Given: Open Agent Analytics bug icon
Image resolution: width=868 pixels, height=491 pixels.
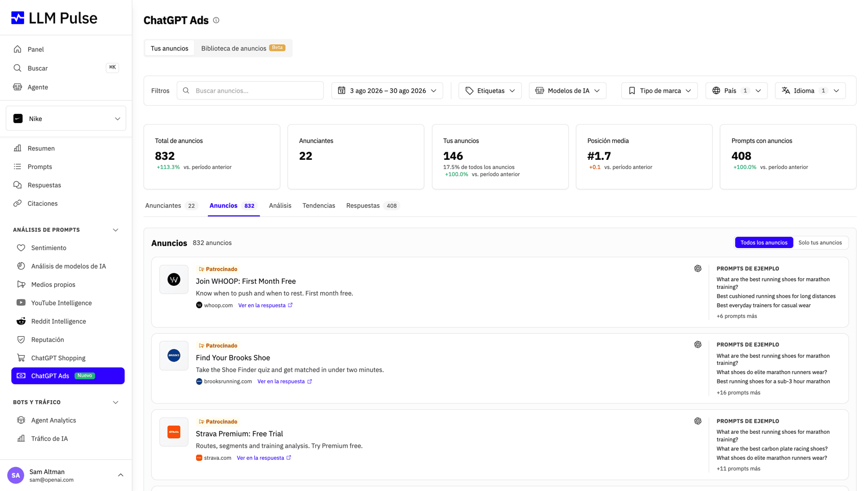Looking at the screenshot, I should tap(21, 420).
